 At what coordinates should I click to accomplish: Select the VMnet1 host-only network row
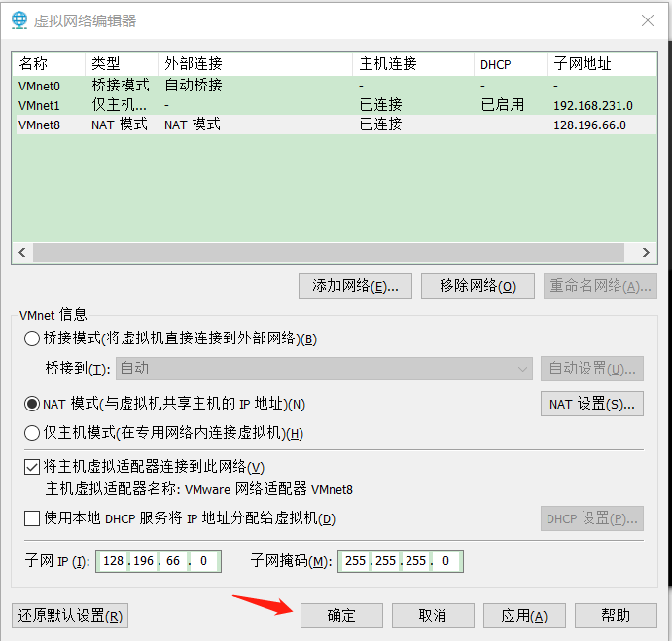(39, 105)
